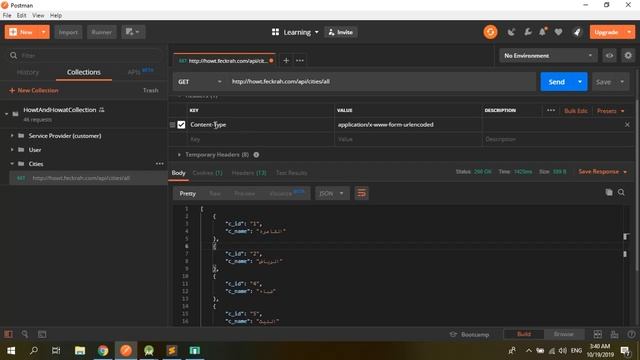
Task: Copy response body to clipboard
Action: pyautogui.click(x=609, y=192)
